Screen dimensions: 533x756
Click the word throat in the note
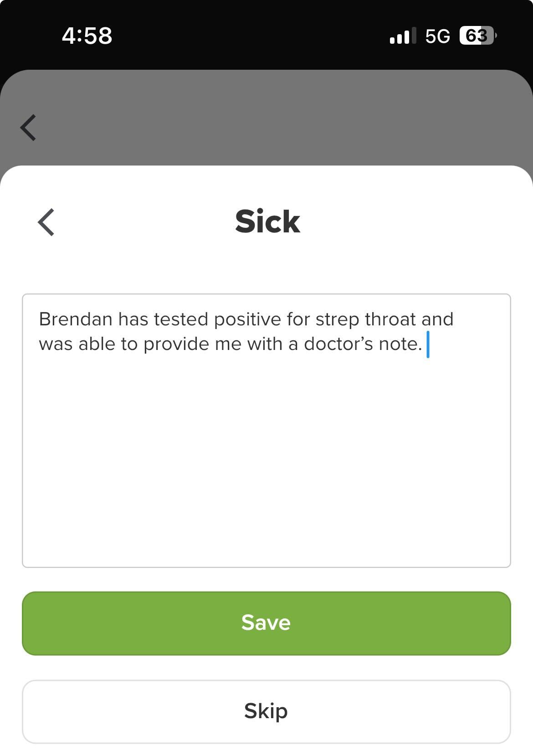point(390,319)
